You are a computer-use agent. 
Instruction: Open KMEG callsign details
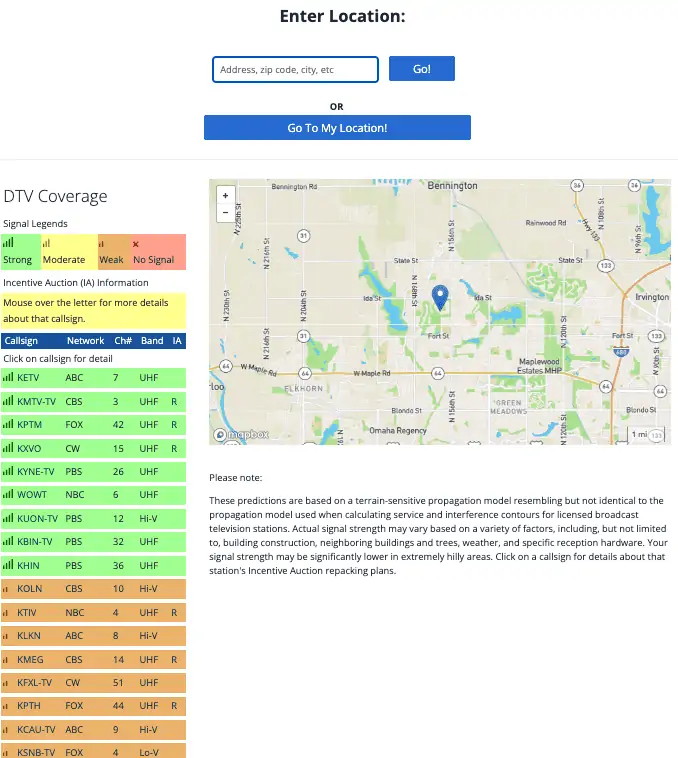(30, 659)
